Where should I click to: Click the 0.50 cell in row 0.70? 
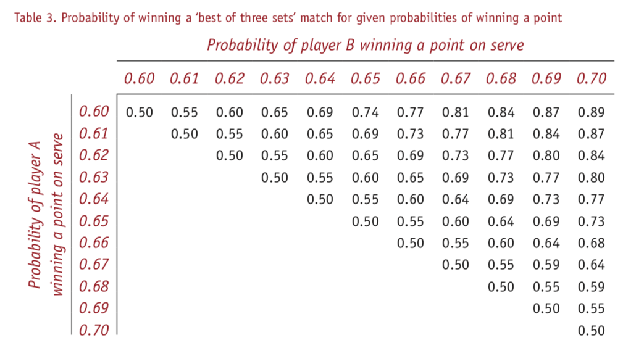[x=592, y=331]
